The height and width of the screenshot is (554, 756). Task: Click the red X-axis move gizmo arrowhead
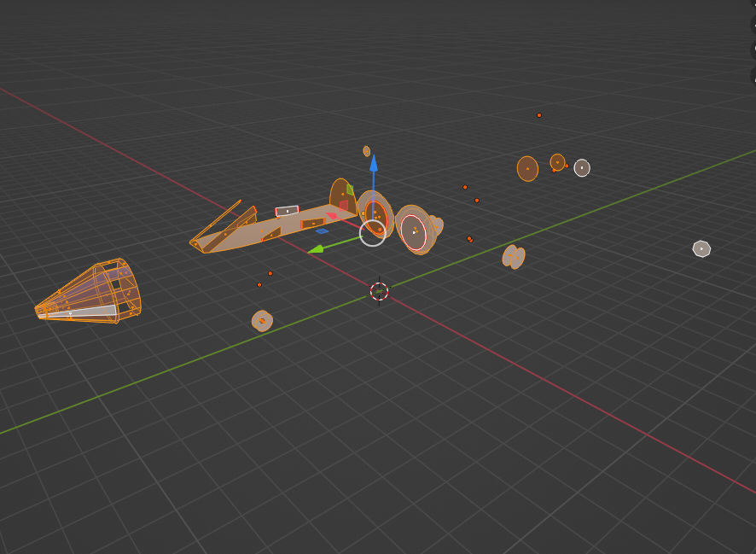(332, 215)
